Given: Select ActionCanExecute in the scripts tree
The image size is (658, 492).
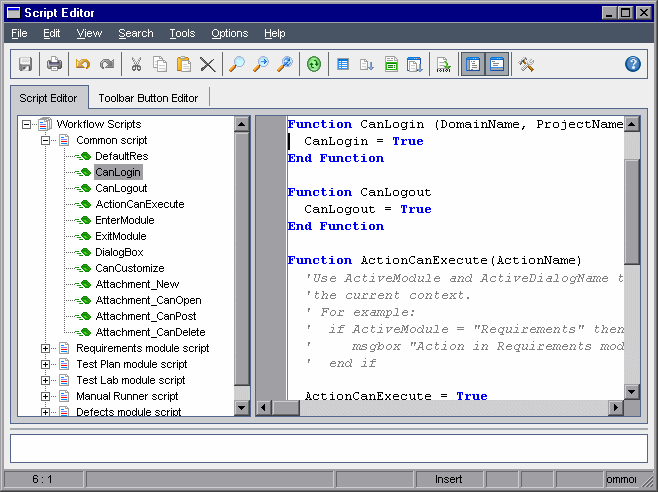Looking at the screenshot, I should click(139, 204).
